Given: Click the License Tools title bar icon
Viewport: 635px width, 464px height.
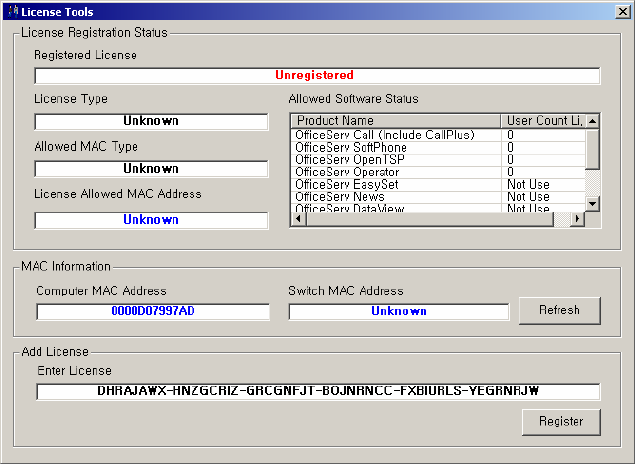Looking at the screenshot, I should (x=11, y=11).
